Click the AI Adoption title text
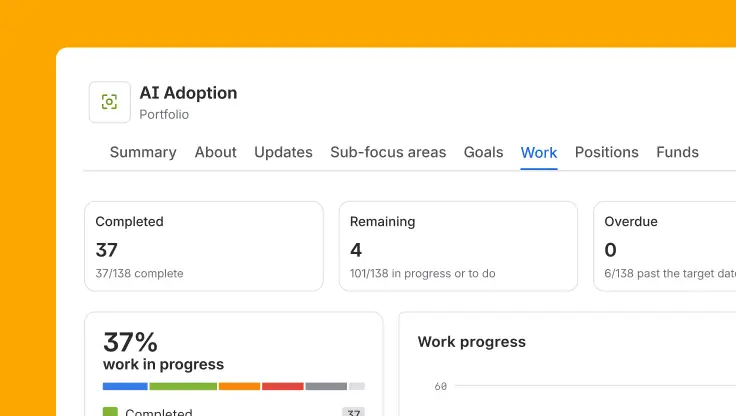Screen dimensions: 736x416 tap(188, 93)
